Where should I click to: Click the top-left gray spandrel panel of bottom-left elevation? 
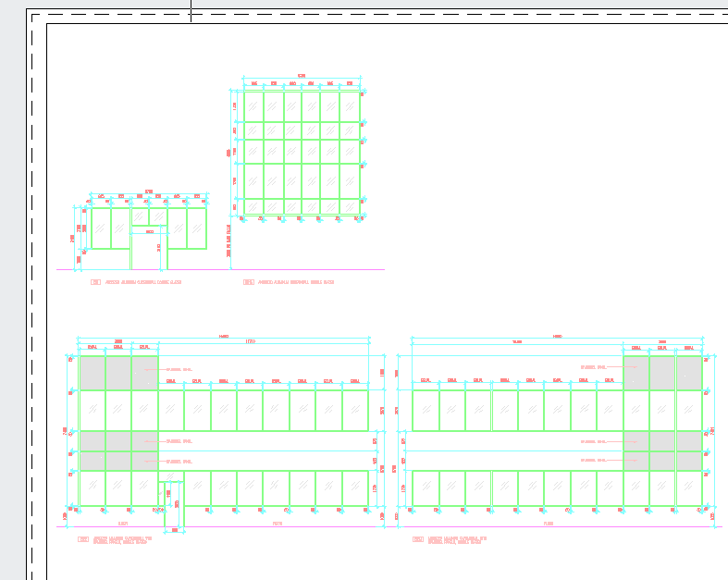coord(93,374)
